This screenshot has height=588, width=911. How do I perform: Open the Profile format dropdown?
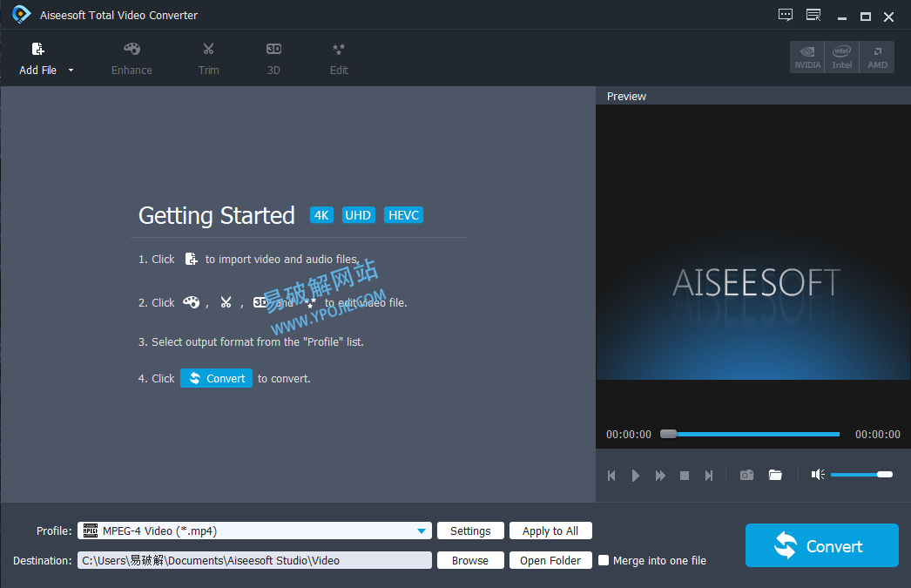click(x=422, y=531)
